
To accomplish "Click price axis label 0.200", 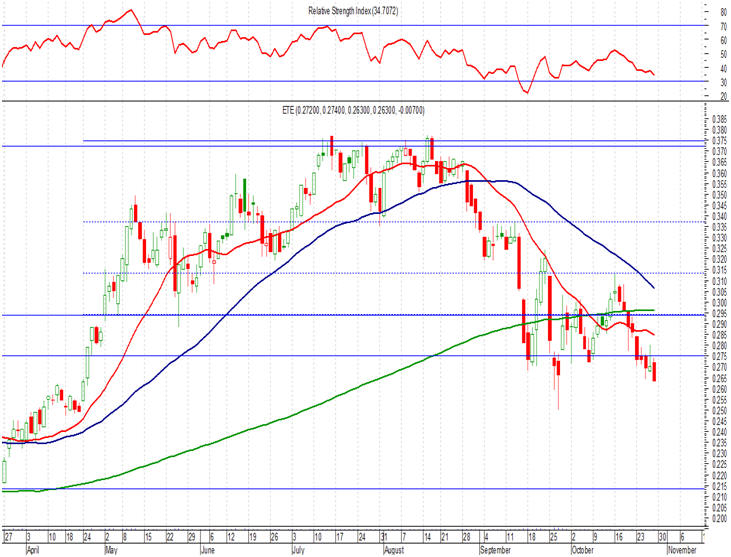I will 721,519.
